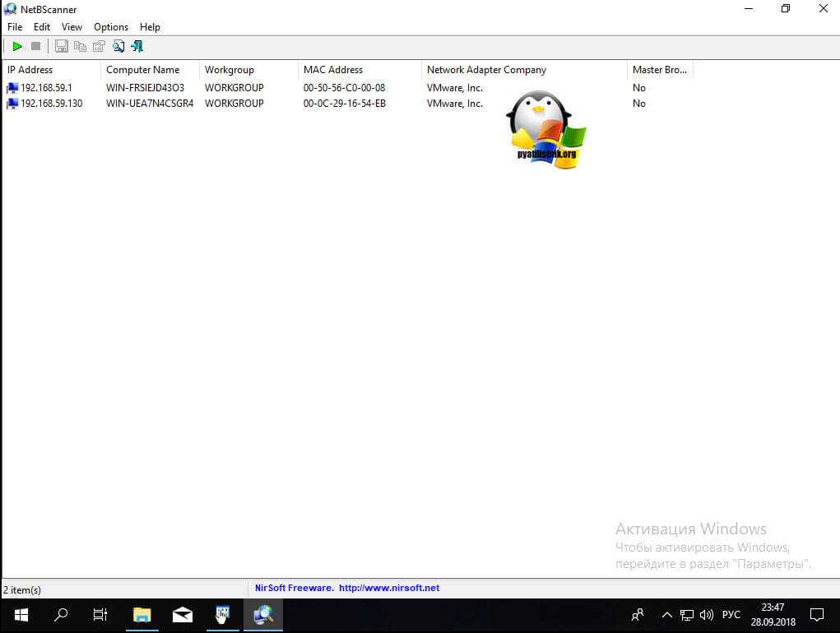
Task: Start scanning with the green play icon
Action: click(17, 47)
